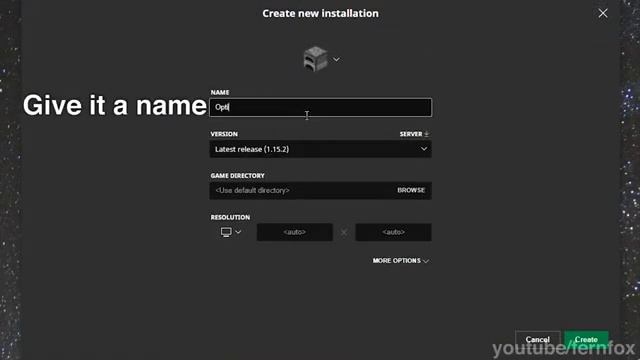Focus the Name input field
The image size is (640, 360).
click(320, 107)
